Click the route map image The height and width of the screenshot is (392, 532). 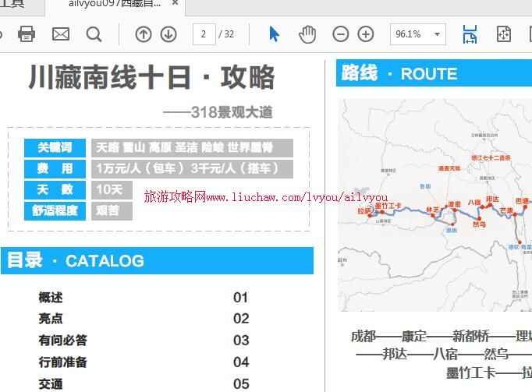pos(434,205)
